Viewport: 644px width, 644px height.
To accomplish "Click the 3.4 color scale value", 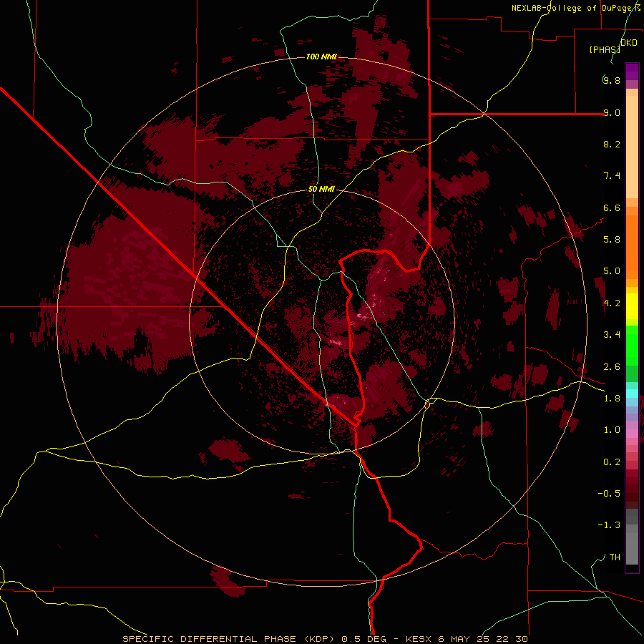I will pyautogui.click(x=612, y=335).
